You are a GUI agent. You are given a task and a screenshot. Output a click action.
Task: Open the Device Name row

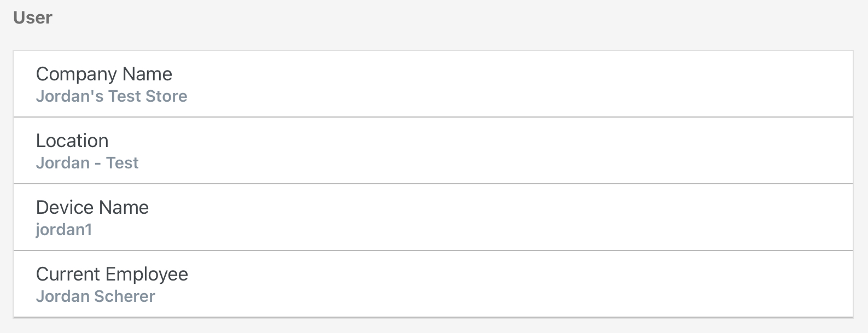[x=433, y=217]
